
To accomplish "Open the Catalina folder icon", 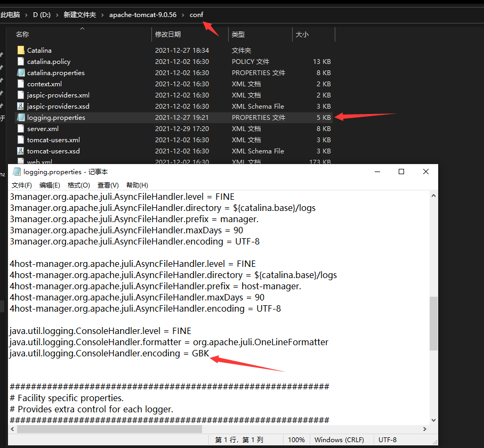I will click(21, 50).
